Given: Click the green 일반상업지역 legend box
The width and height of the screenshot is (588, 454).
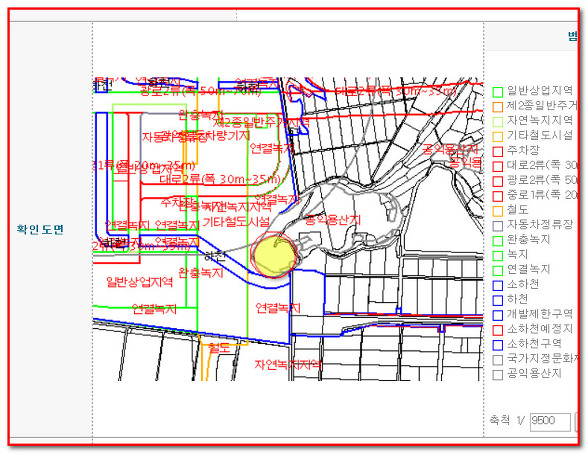Looking at the screenshot, I should point(497,92).
